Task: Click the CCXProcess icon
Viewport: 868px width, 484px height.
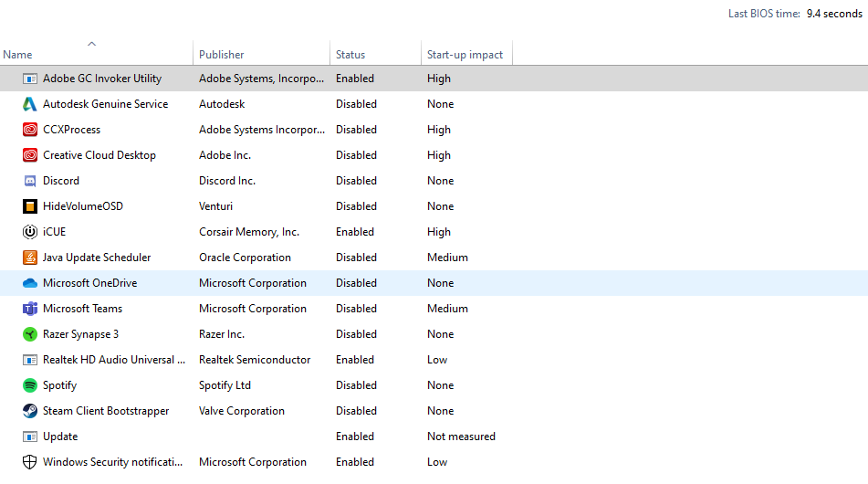Action: [x=30, y=130]
